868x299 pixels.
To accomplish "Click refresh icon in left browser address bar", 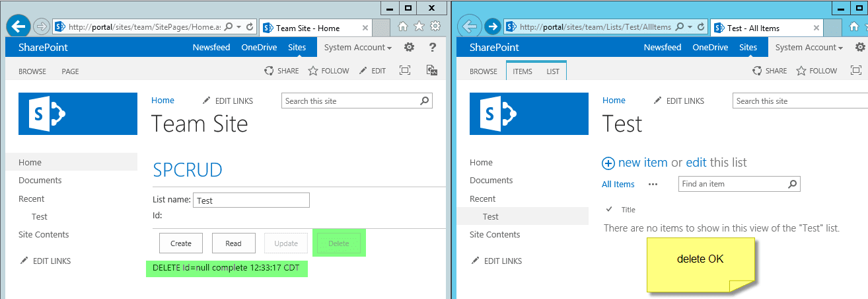I will coord(250,27).
